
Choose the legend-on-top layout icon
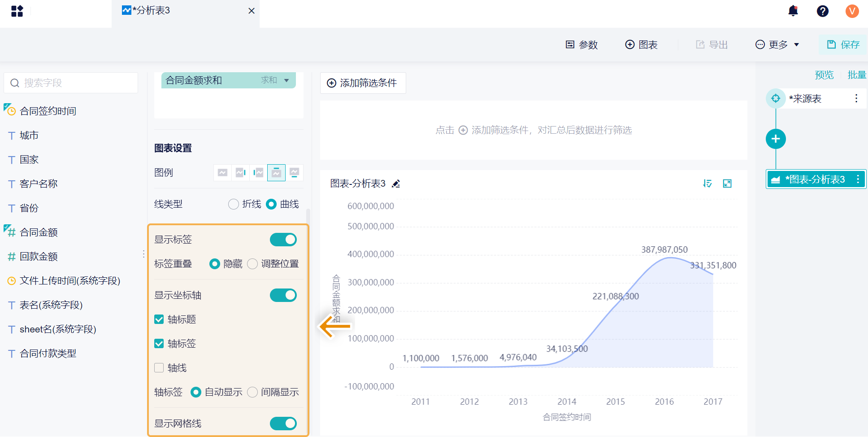276,173
